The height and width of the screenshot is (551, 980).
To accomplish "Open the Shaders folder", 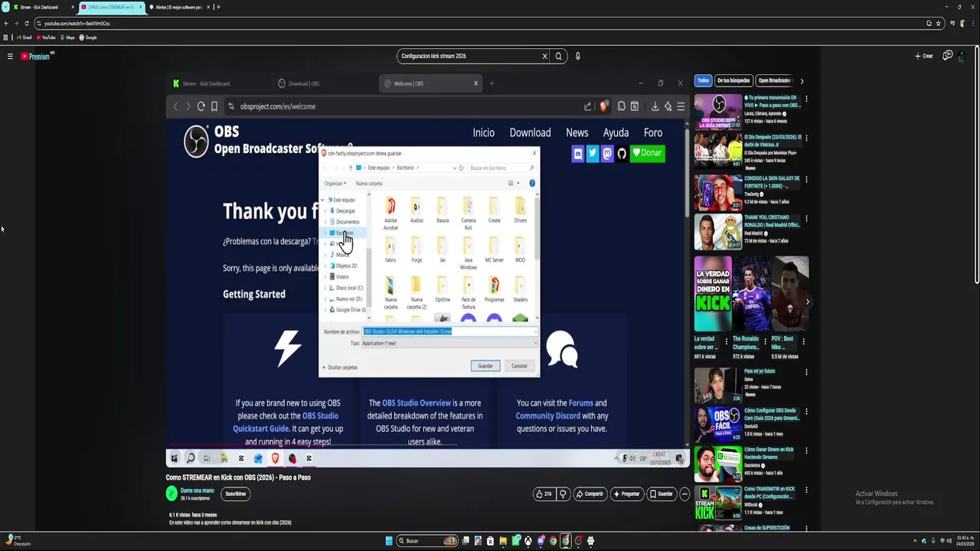I will click(x=520, y=289).
